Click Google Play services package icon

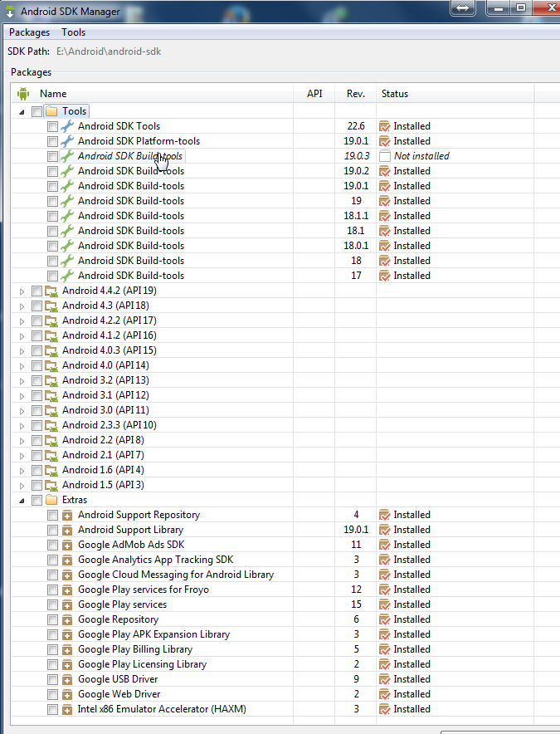(67, 604)
